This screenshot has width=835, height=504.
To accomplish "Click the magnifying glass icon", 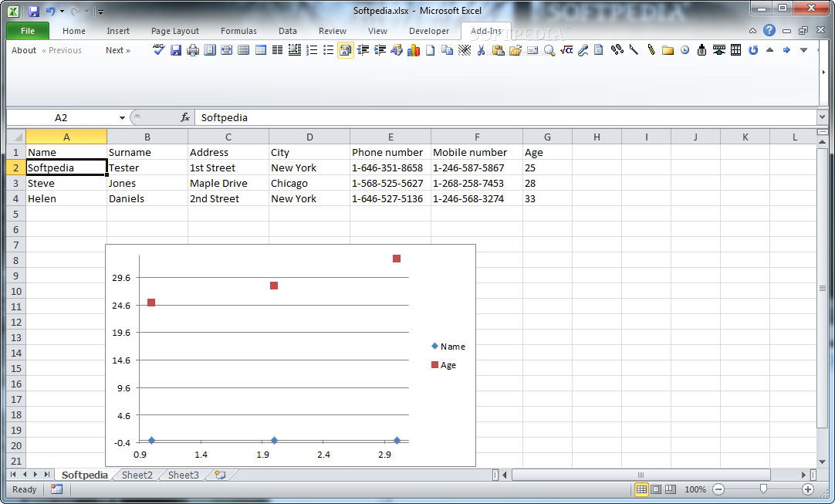I will [x=549, y=51].
